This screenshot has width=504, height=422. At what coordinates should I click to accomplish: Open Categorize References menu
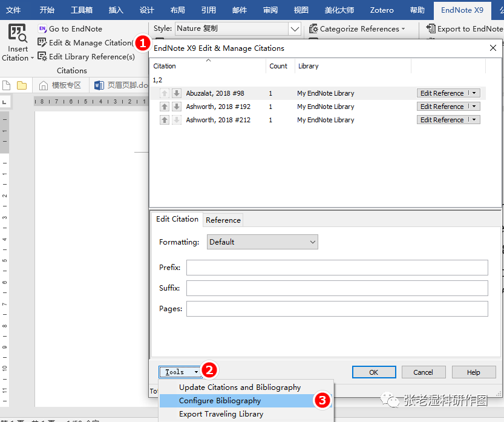[357, 29]
